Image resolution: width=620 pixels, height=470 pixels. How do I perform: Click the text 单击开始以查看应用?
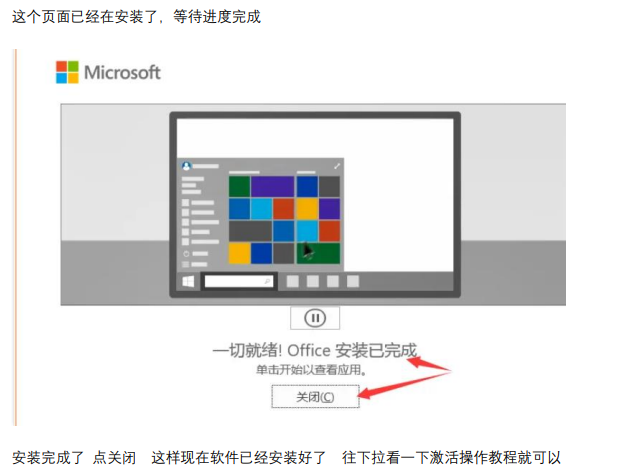pyautogui.click(x=308, y=370)
